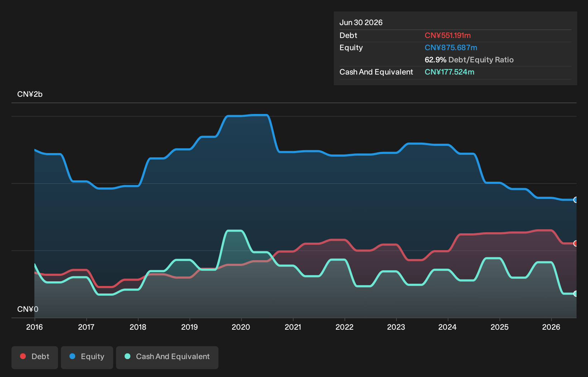Toggle the Cash And Equivalent legend button
This screenshot has width=588, height=377.
click(x=167, y=357)
